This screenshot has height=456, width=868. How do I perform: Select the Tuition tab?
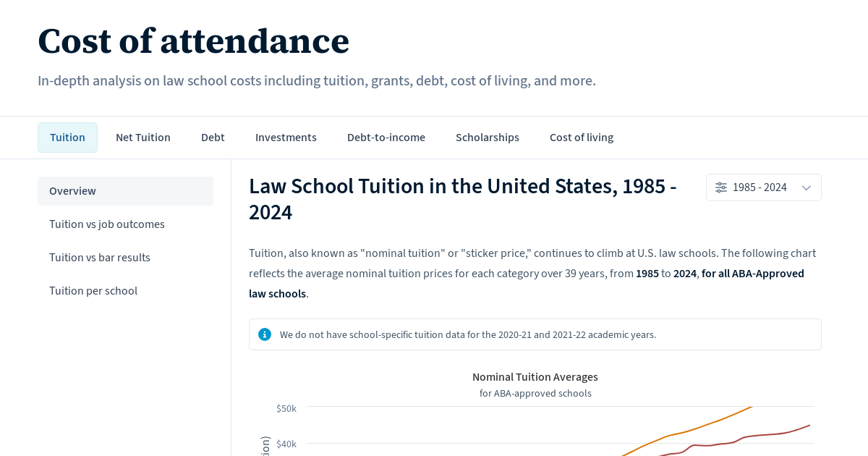click(67, 138)
